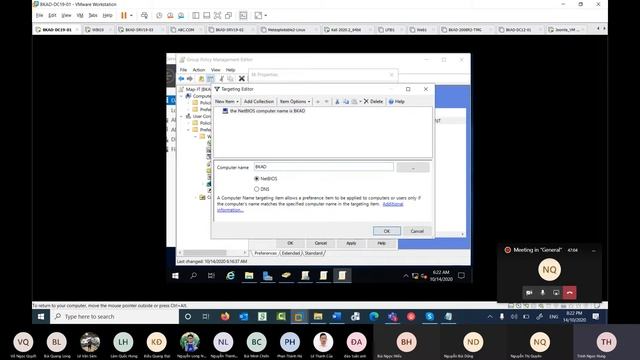The image size is (640, 360).
Task: Open the VMware View menu
Action: [x=66, y=16]
